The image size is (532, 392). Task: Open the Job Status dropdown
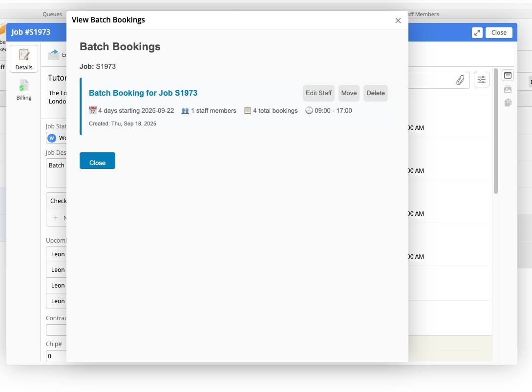(x=57, y=138)
